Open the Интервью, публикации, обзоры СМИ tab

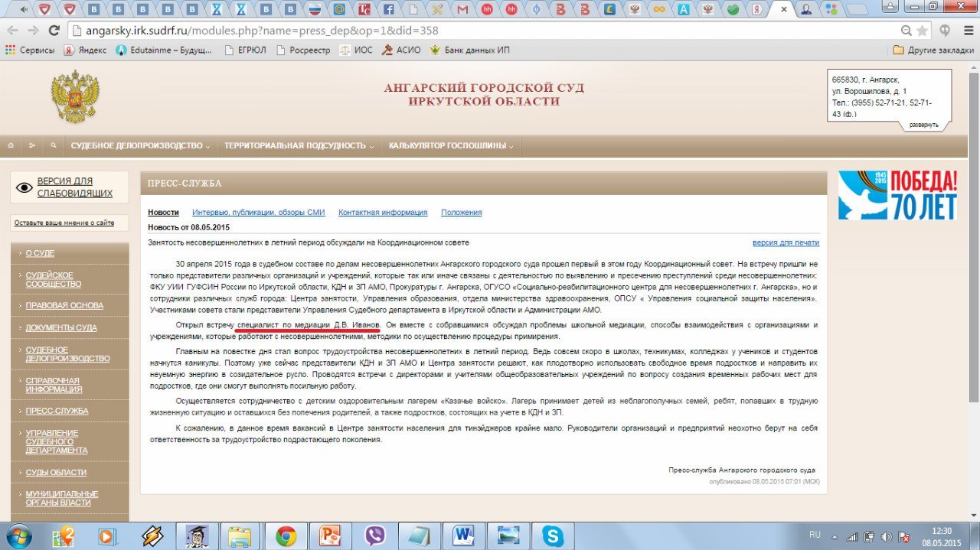pos(259,213)
